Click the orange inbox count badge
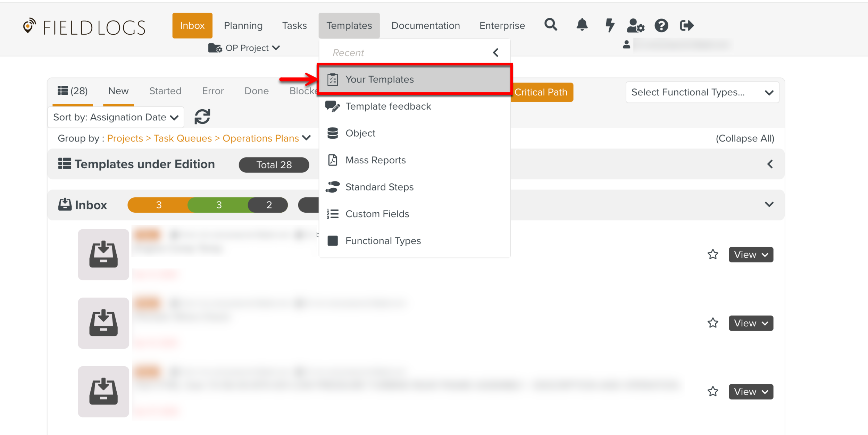Image resolution: width=868 pixels, height=435 pixels. pos(158,205)
